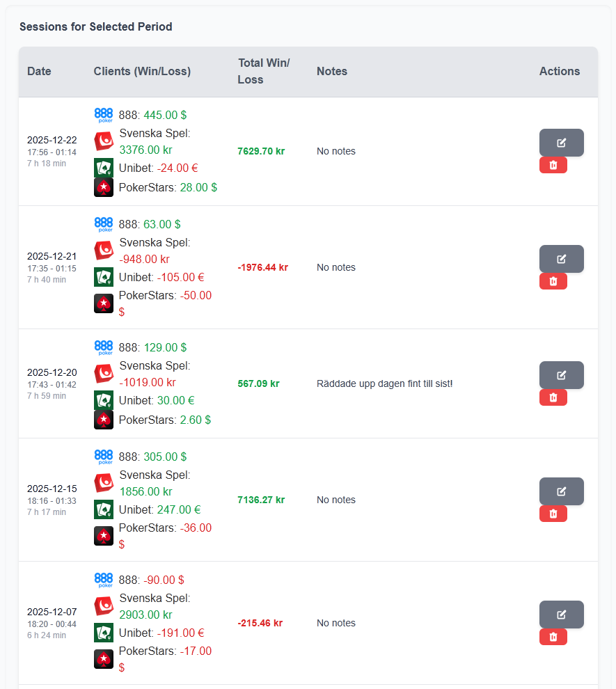Edit the 2025-12-07 session entry
Viewport: 616px width, 689px height.
561,615
